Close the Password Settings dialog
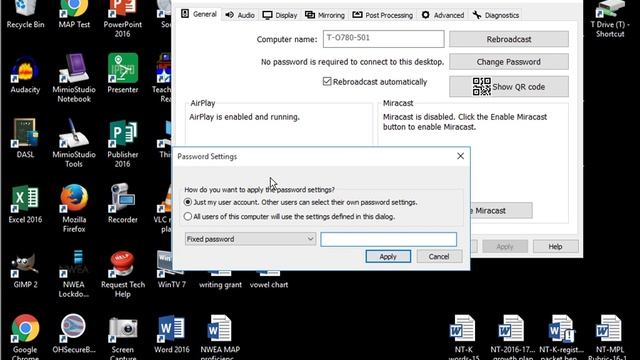Screen dimensions: 640x360 pos(460,156)
